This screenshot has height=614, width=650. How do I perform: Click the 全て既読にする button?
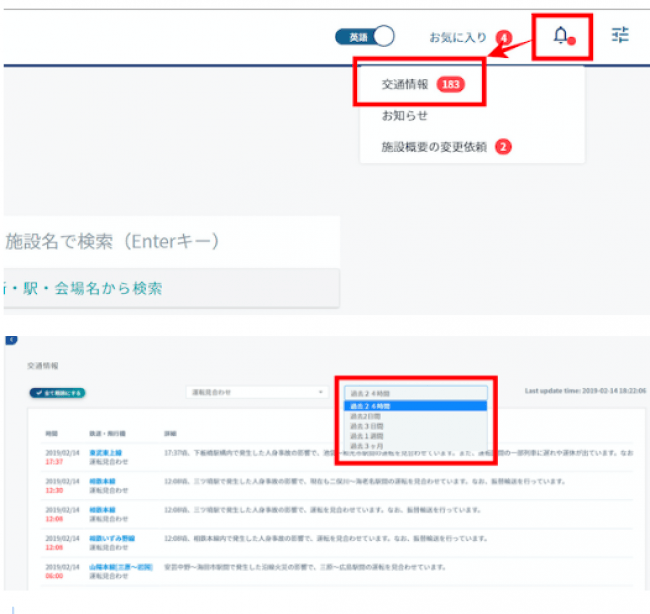(x=58, y=393)
